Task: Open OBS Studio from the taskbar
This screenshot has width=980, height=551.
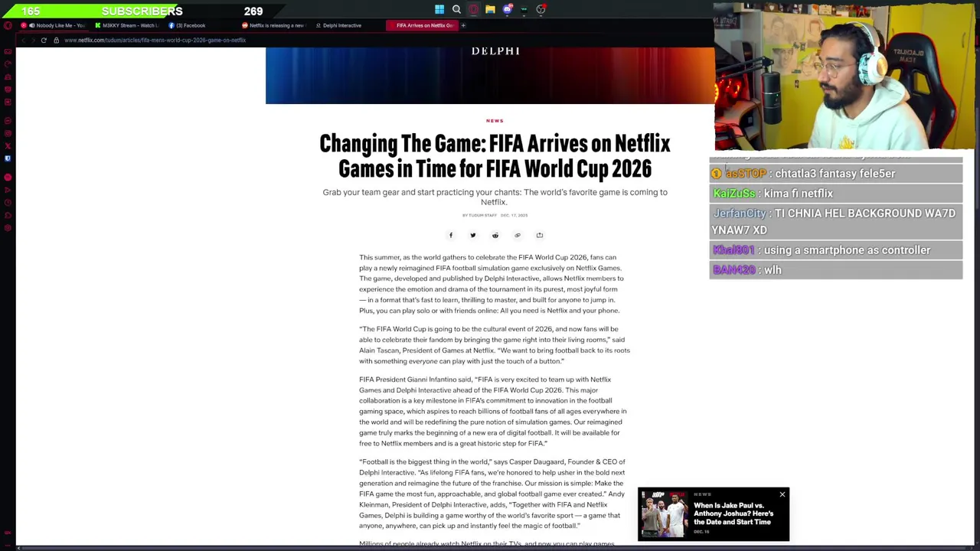Action: click(541, 10)
